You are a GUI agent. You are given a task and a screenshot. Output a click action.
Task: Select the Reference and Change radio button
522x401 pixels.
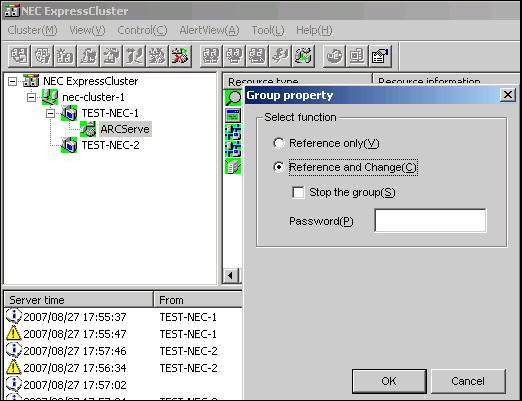(279, 167)
